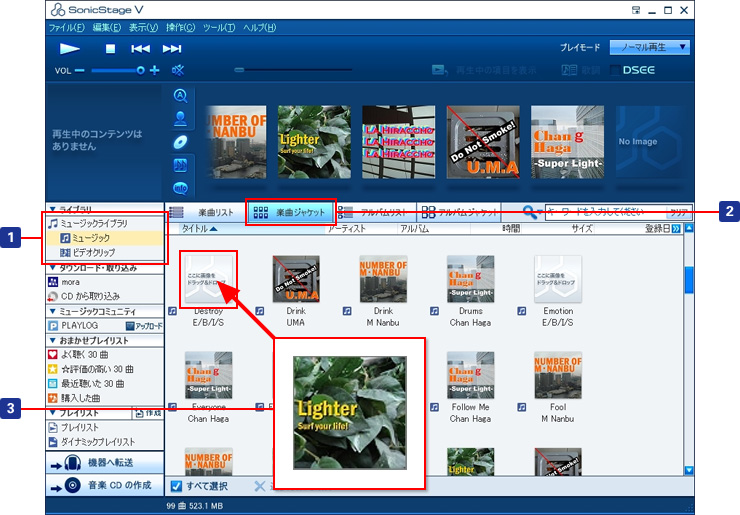This screenshot has height=515, width=740.
Task: Go back to the previous track
Action: tap(141, 48)
